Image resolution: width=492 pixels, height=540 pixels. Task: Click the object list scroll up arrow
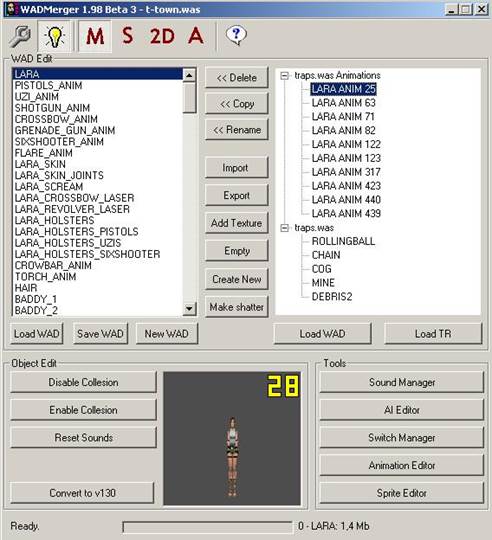[x=189, y=75]
